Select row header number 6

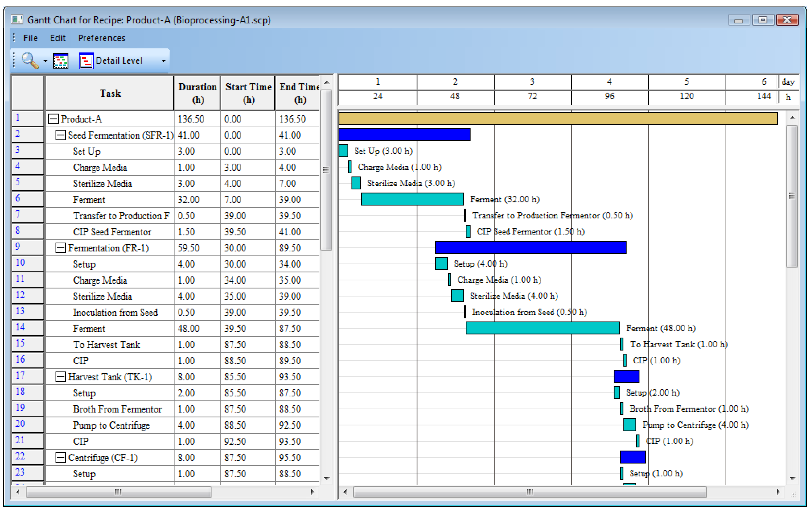tap(28, 199)
